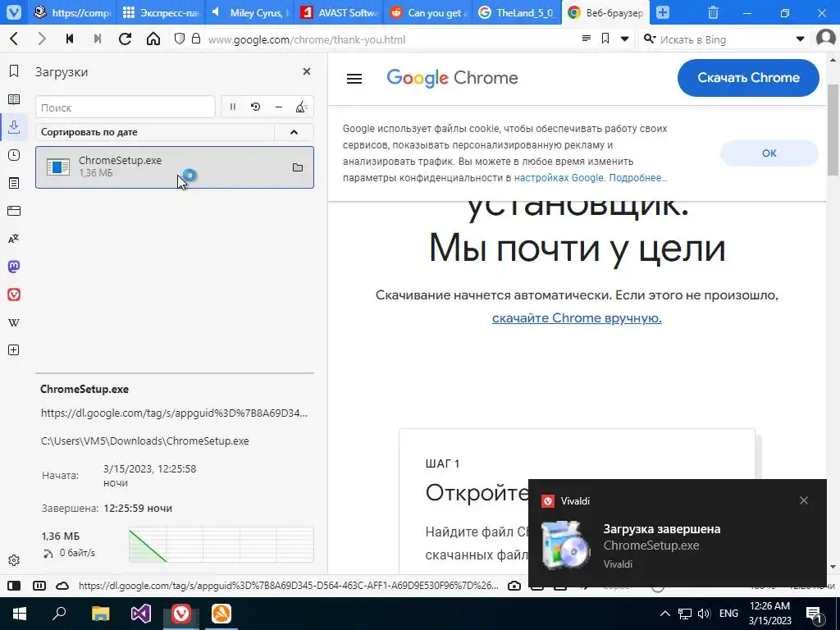Click the Rewind navigation button
840x630 pixels.
point(70,39)
